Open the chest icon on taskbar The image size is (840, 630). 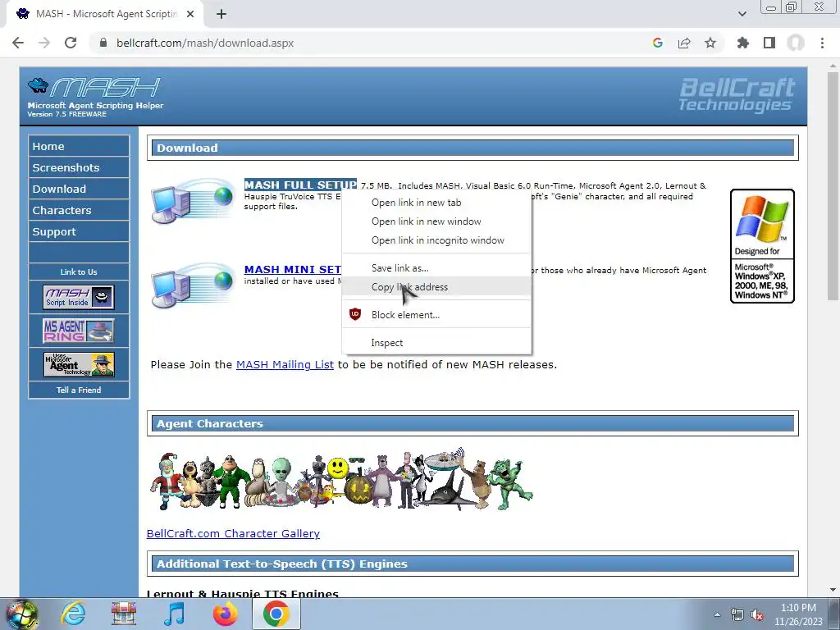tap(124, 614)
